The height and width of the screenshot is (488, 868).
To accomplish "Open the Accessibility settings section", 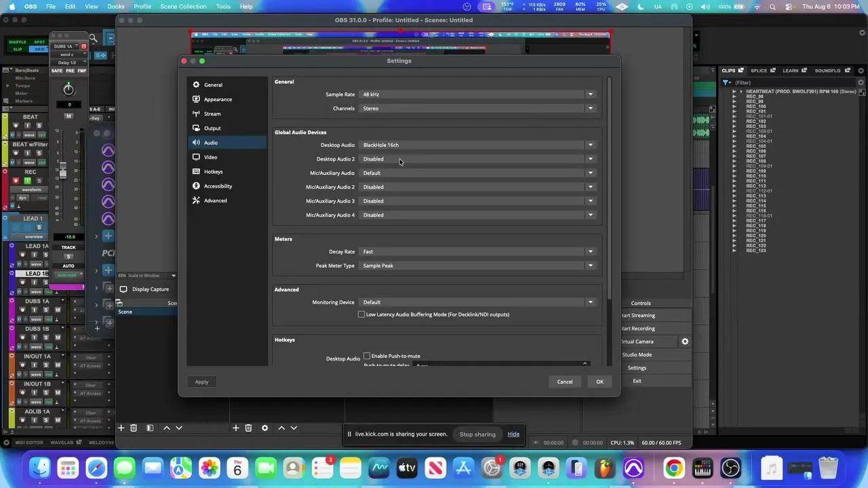I will point(227,186).
